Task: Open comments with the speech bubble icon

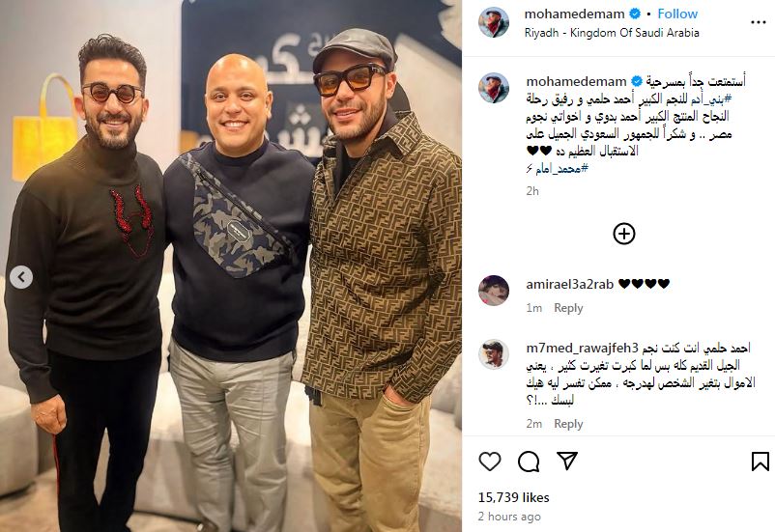Action: pos(529,462)
